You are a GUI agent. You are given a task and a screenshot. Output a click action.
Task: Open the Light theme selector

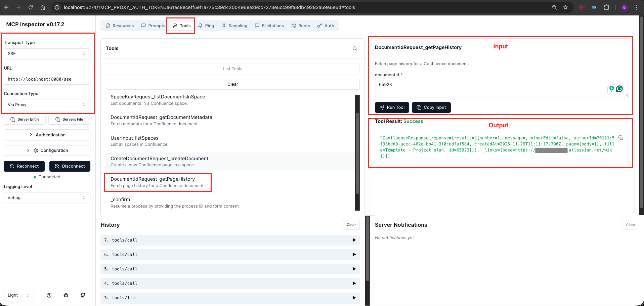[18, 295]
